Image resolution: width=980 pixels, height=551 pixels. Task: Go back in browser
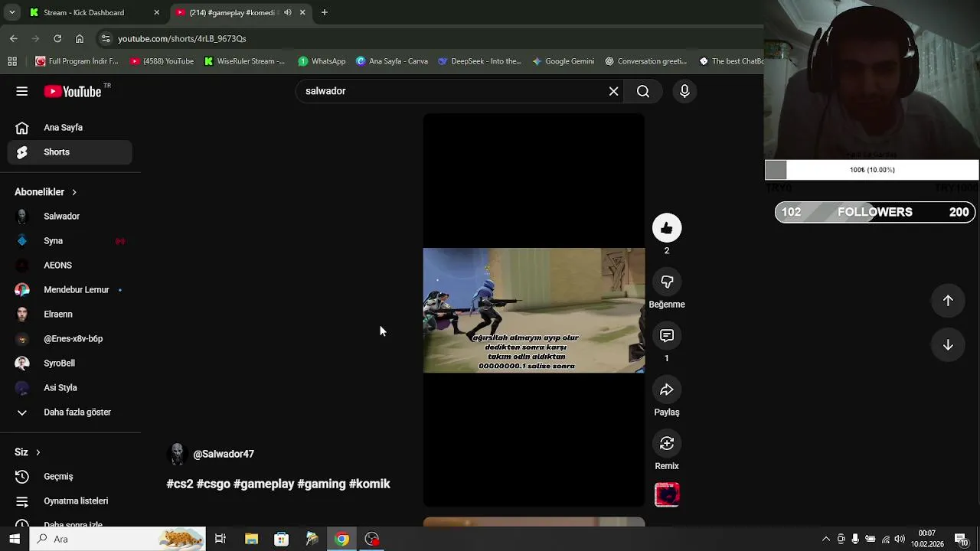click(14, 38)
